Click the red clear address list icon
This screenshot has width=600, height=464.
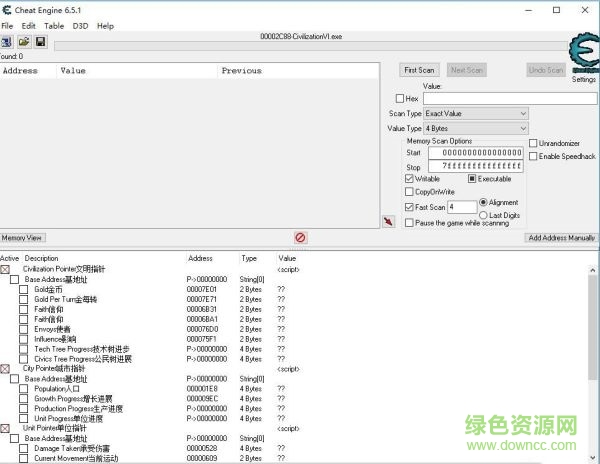[300, 238]
